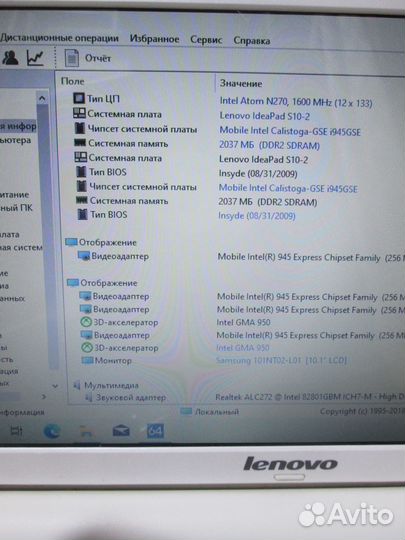Open the Справка menu
This screenshot has height=540, width=405.
(x=251, y=41)
